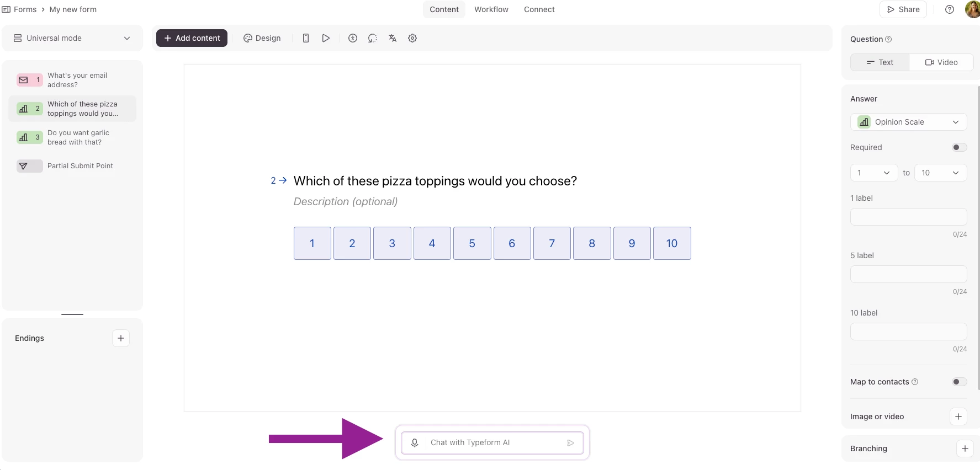The height and width of the screenshot is (470, 980).
Task: Click the help question mark icon
Action: [x=950, y=9]
